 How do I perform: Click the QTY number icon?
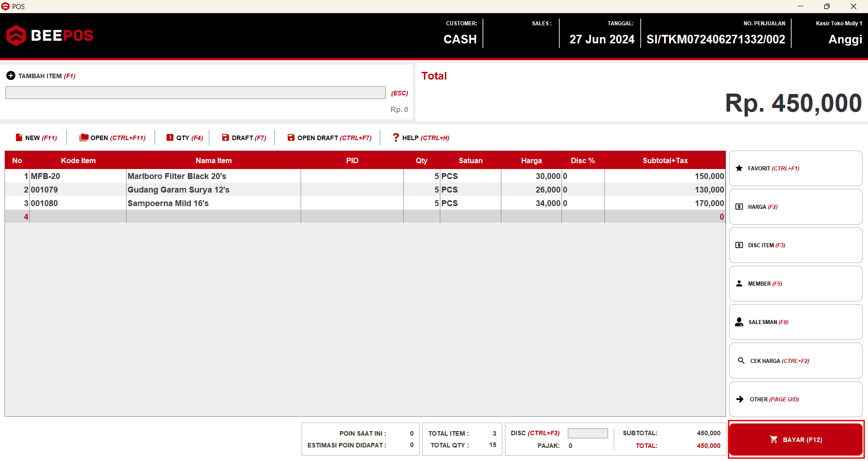click(x=170, y=137)
